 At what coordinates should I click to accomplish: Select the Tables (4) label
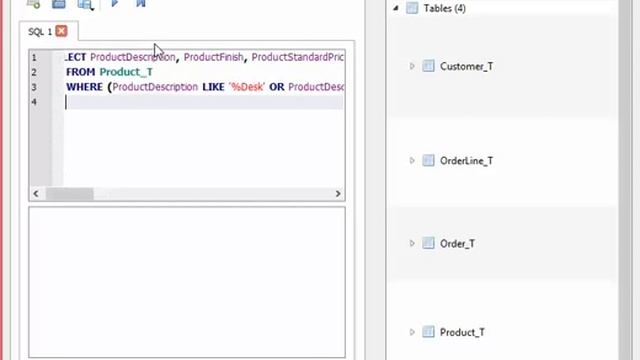444,8
